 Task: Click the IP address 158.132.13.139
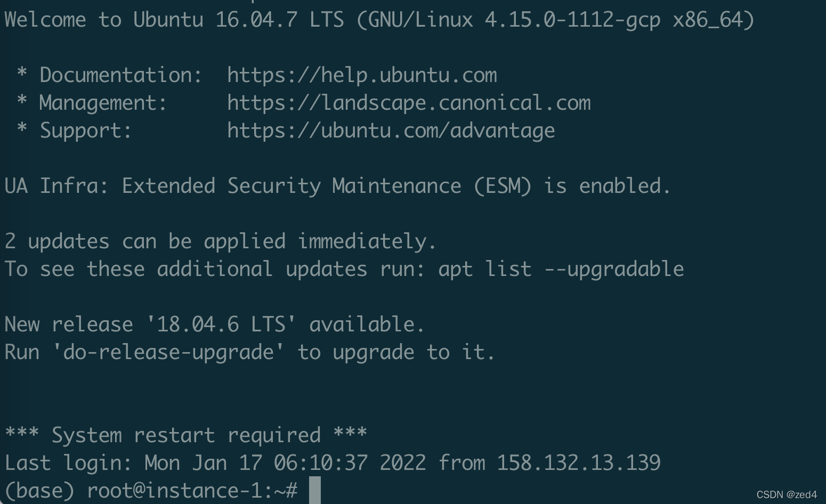click(579, 462)
